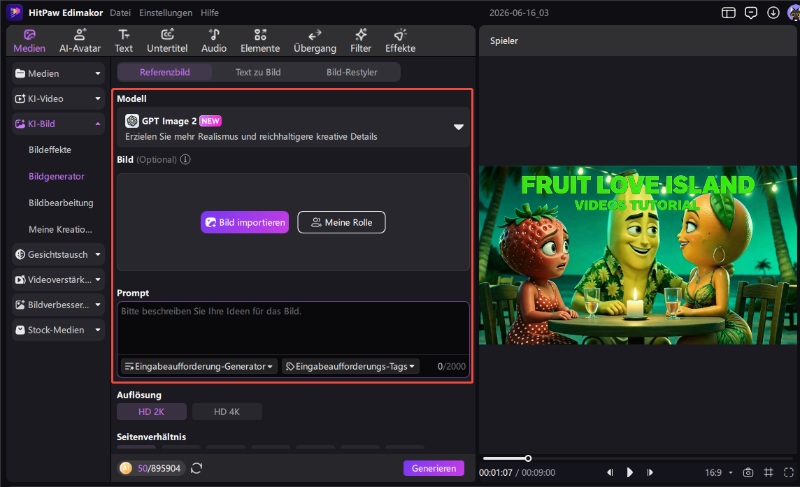Open the Untertitel subtitles tool
This screenshot has height=487, width=800.
pos(167,41)
